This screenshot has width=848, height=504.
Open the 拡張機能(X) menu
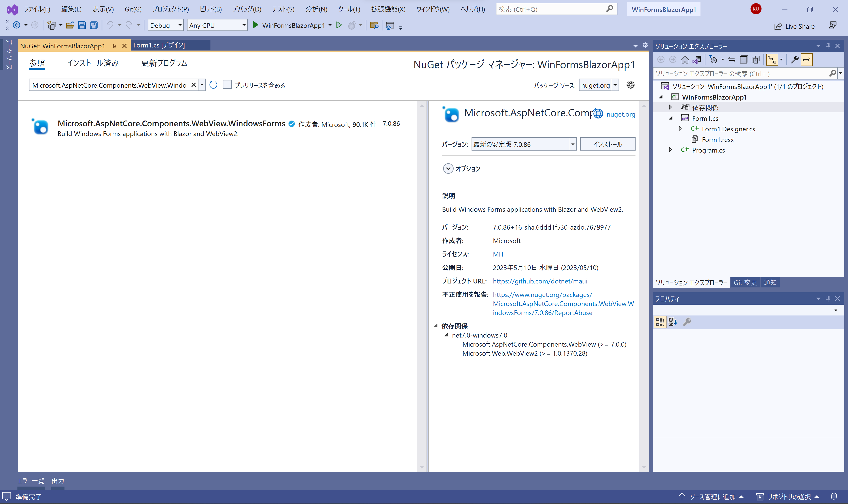tap(388, 9)
